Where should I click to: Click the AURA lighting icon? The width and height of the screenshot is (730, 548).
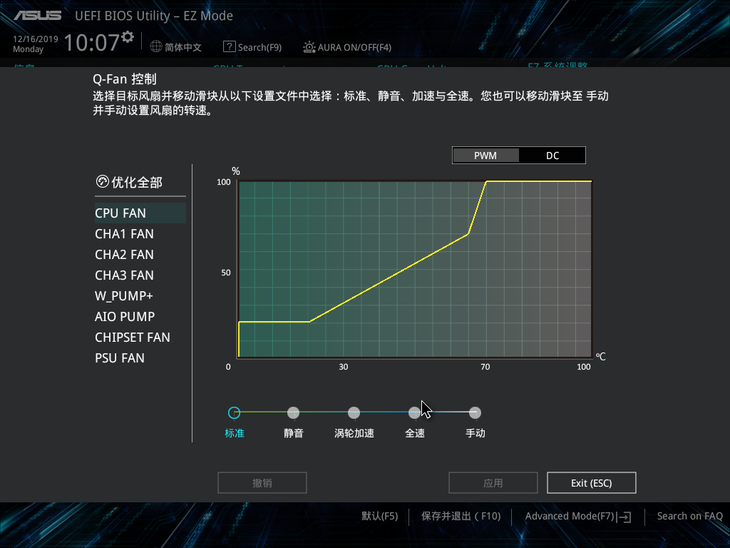(x=309, y=47)
